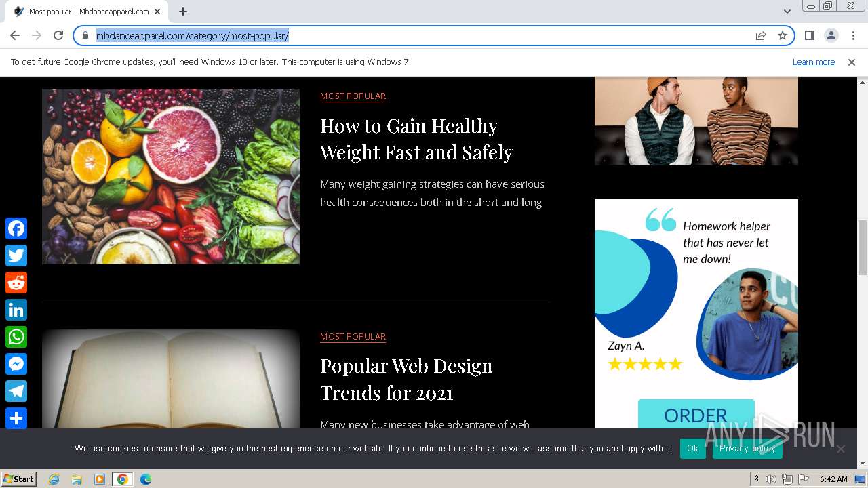Accept cookies with Ok button

coord(692,449)
